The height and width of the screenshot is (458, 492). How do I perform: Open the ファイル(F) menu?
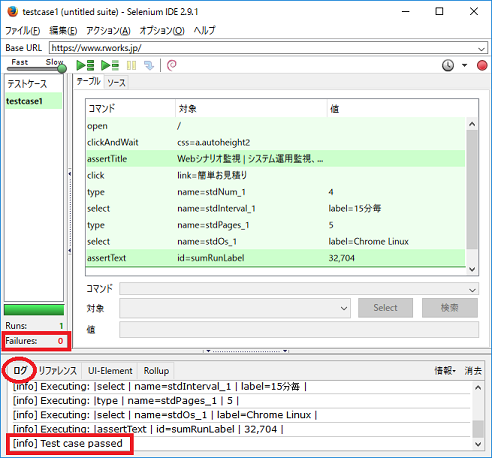22,31
